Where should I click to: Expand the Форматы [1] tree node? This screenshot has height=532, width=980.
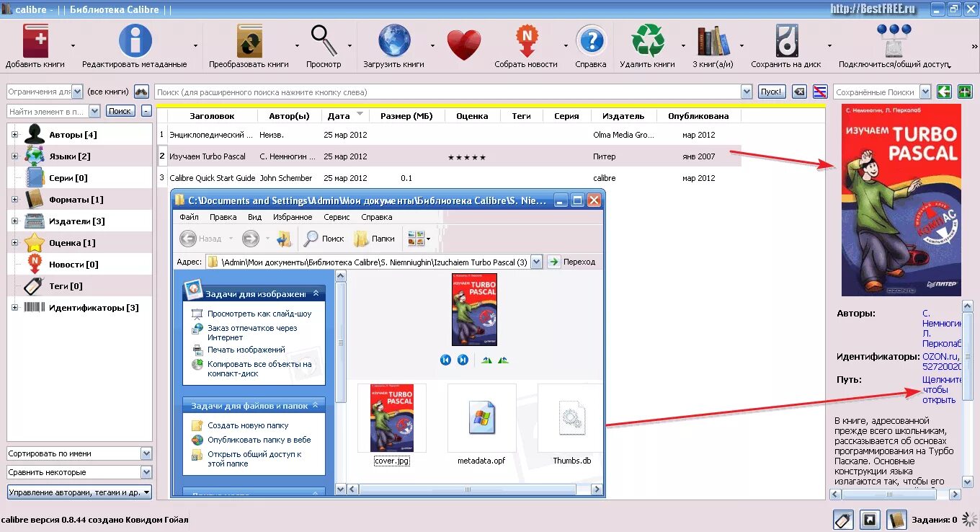pyautogui.click(x=14, y=200)
